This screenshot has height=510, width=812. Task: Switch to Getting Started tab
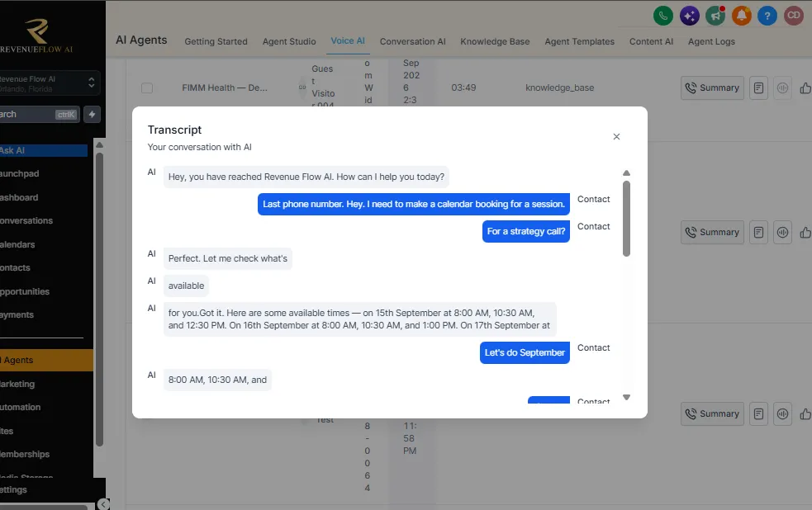point(216,41)
